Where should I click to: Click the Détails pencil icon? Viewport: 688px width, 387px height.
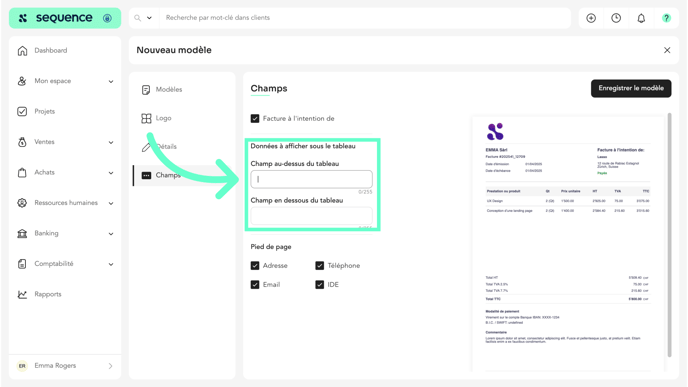(x=146, y=147)
